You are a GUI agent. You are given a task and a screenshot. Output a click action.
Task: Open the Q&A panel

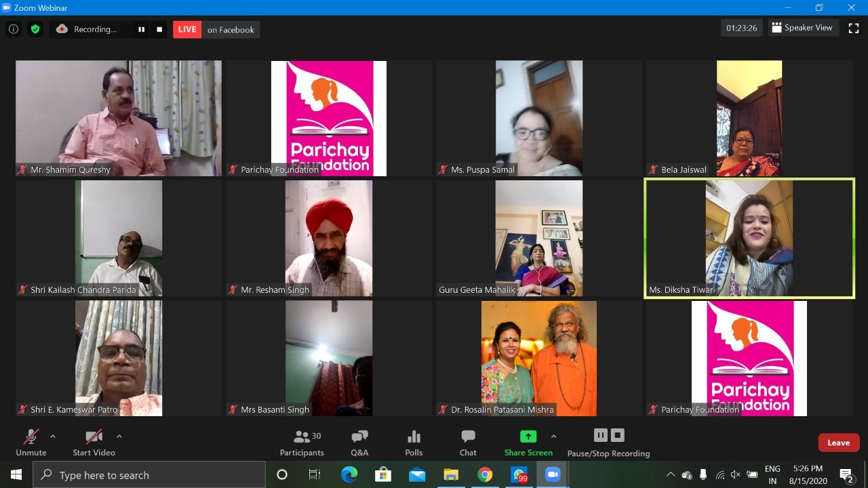coord(359,443)
